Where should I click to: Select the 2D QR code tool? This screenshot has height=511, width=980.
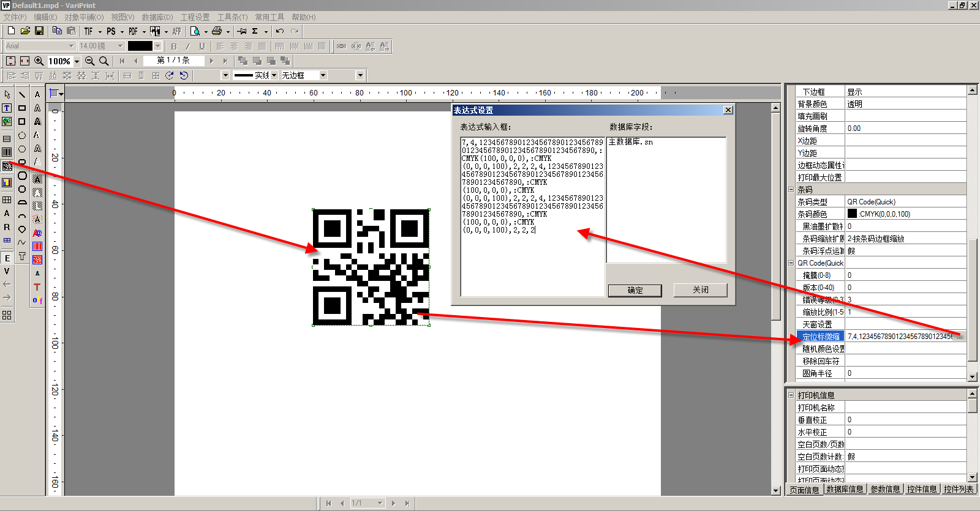point(7,166)
